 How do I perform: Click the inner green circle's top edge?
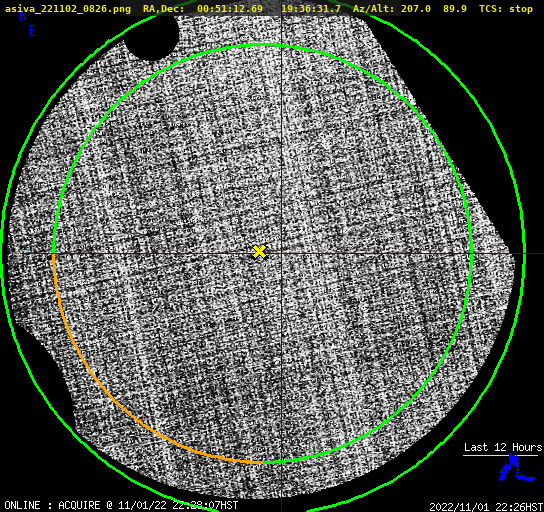pos(262,45)
